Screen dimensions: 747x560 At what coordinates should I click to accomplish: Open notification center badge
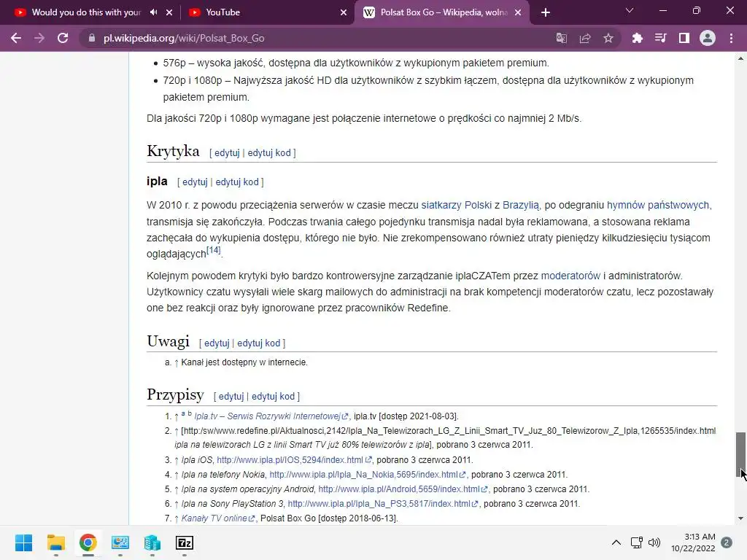point(727,542)
